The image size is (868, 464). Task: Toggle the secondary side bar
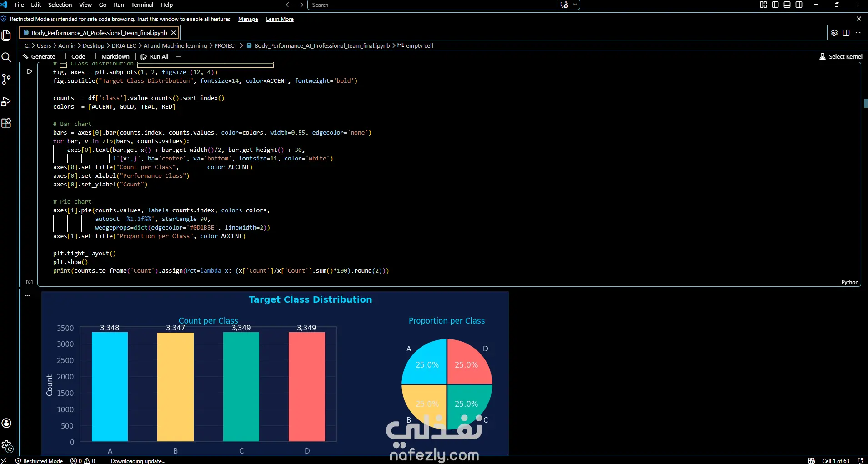point(799,5)
